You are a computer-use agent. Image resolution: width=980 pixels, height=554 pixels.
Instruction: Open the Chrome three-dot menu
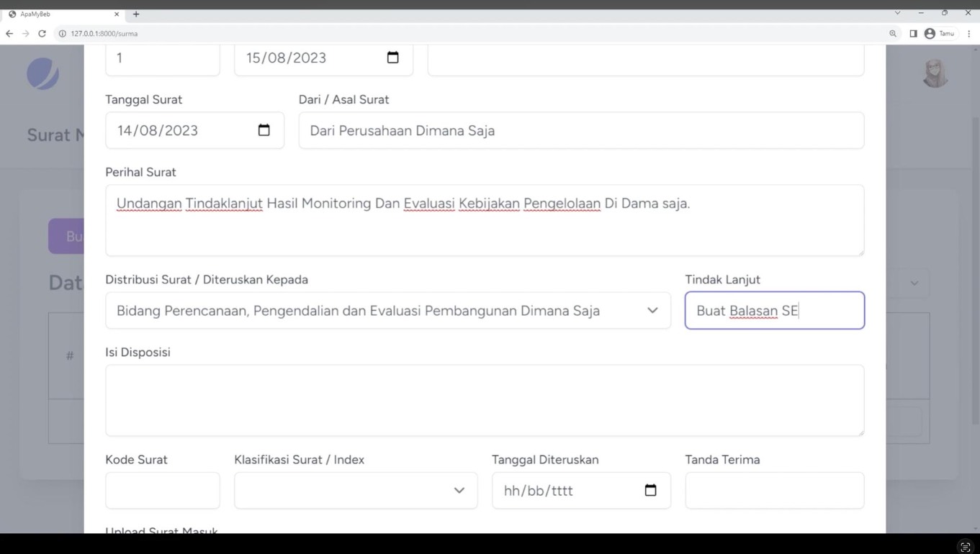[969, 34]
